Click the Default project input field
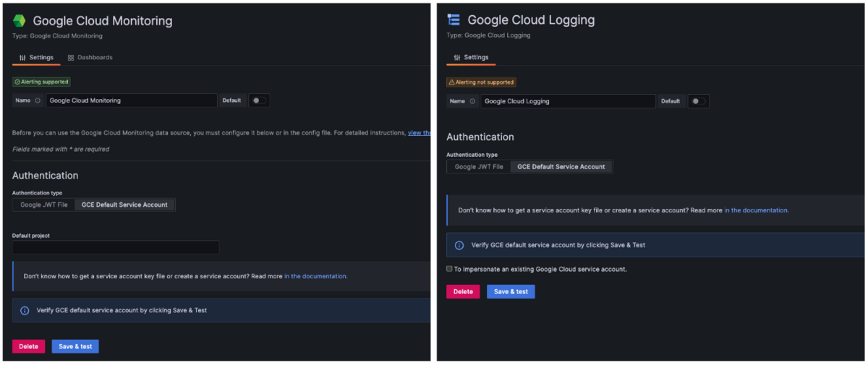This screenshot has width=868, height=365. (x=116, y=247)
